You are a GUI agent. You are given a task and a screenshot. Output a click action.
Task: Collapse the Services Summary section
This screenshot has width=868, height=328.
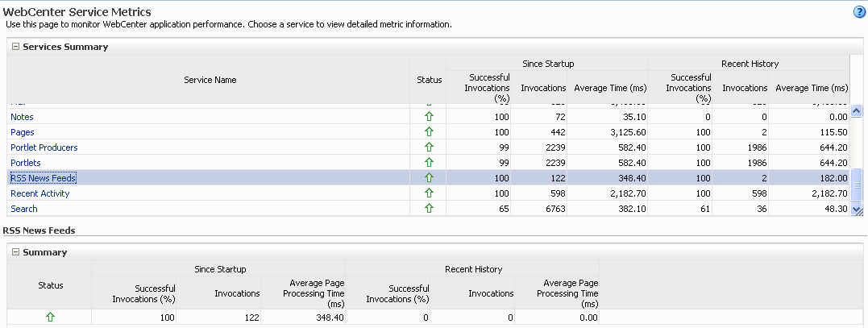15,47
